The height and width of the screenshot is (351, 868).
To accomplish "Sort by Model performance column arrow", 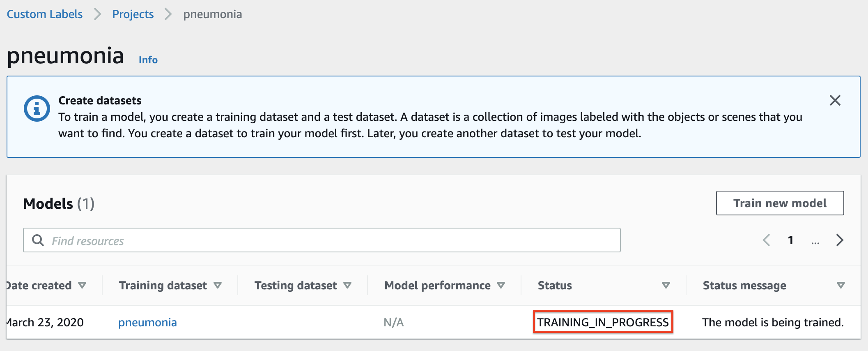I will pyautogui.click(x=501, y=285).
